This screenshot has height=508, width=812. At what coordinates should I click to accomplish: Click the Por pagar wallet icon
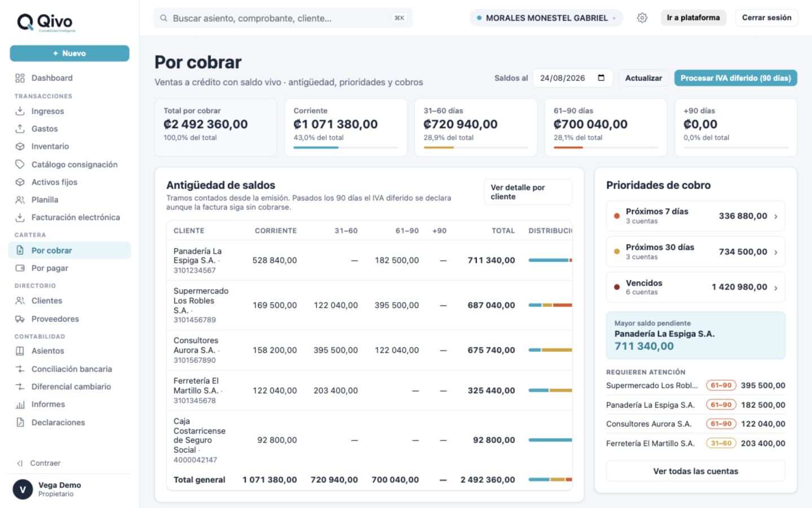[20, 268]
